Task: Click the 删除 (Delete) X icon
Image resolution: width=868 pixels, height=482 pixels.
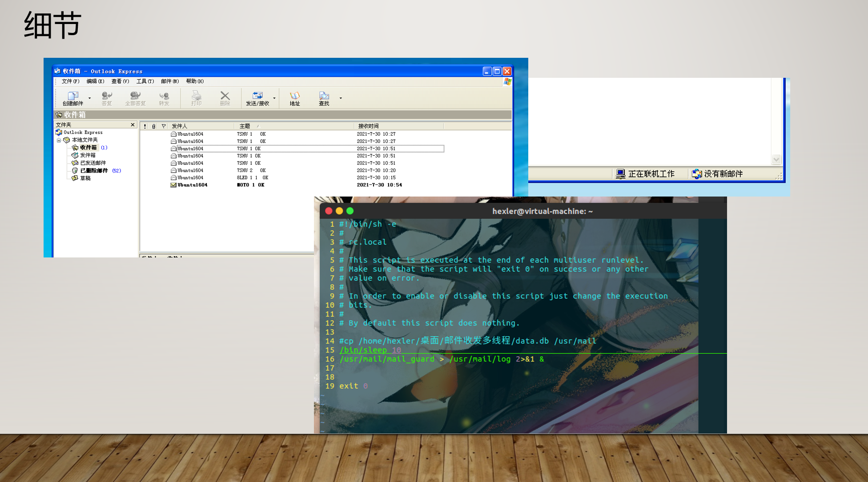Action: point(225,96)
